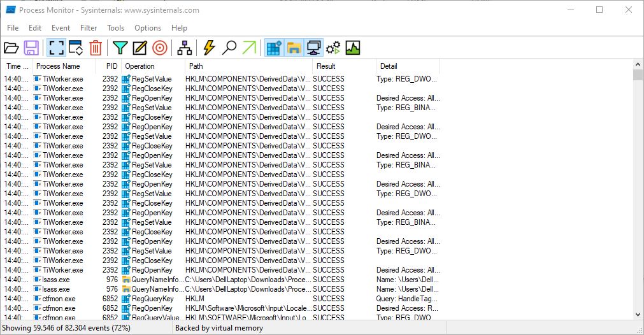The image size is (644, 335).
Task: Clear all events with the trash can icon
Action: pyautogui.click(x=96, y=48)
